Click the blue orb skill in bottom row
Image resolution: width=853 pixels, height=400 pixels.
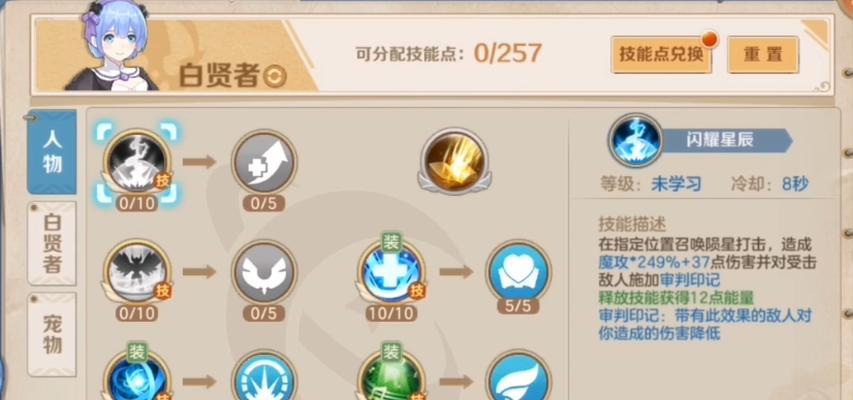tap(137, 378)
